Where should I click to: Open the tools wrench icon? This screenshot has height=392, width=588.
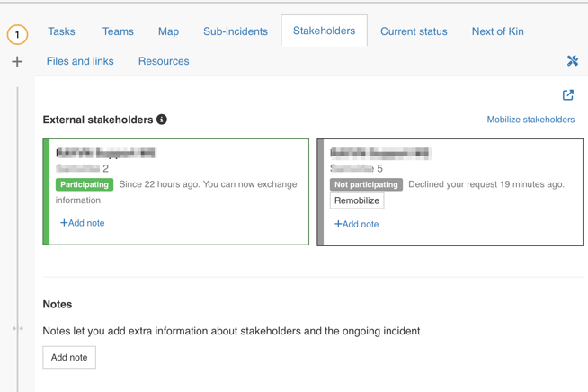click(x=572, y=61)
